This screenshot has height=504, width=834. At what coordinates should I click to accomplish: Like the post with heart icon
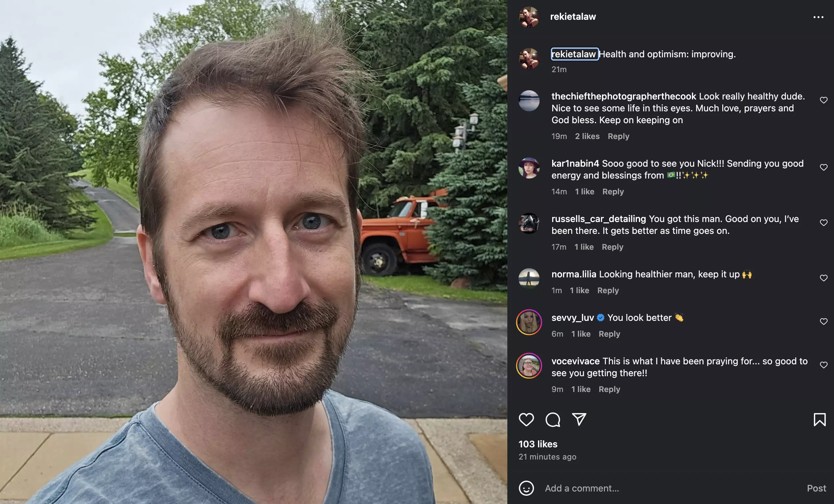(526, 419)
